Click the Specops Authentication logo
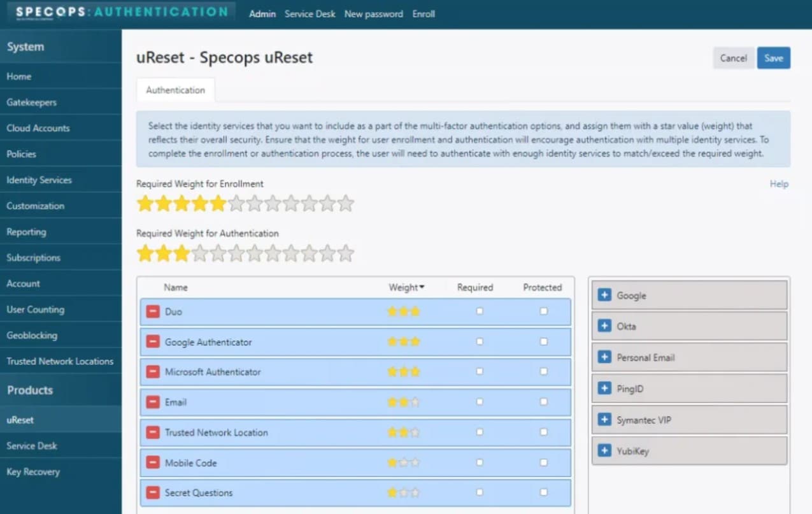The width and height of the screenshot is (812, 514). [x=122, y=12]
